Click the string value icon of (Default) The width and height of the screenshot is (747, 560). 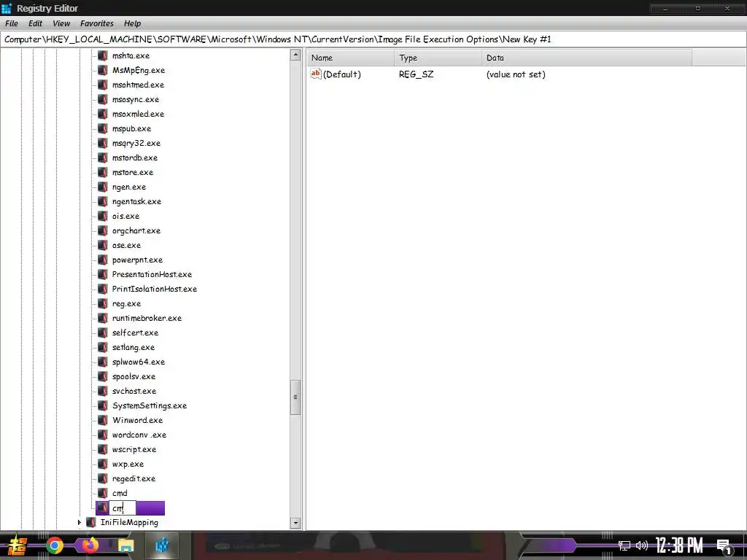click(315, 74)
